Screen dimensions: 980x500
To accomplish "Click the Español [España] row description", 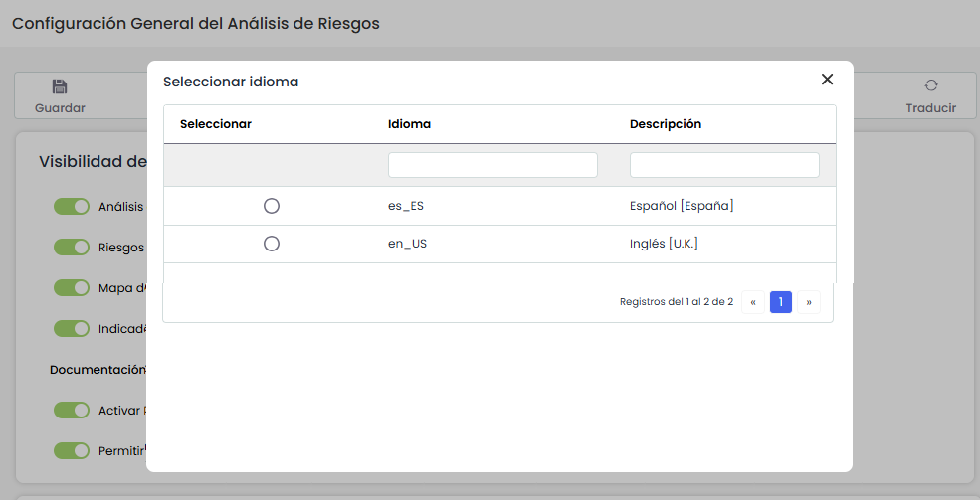I will point(682,206).
